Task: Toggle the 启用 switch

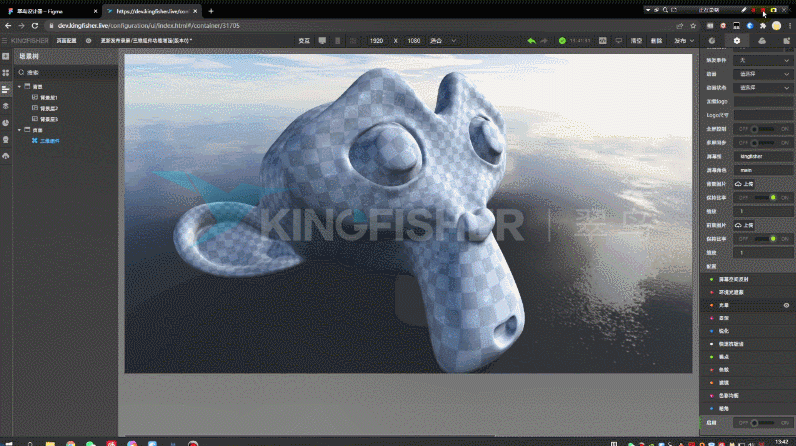Action: pos(763,423)
